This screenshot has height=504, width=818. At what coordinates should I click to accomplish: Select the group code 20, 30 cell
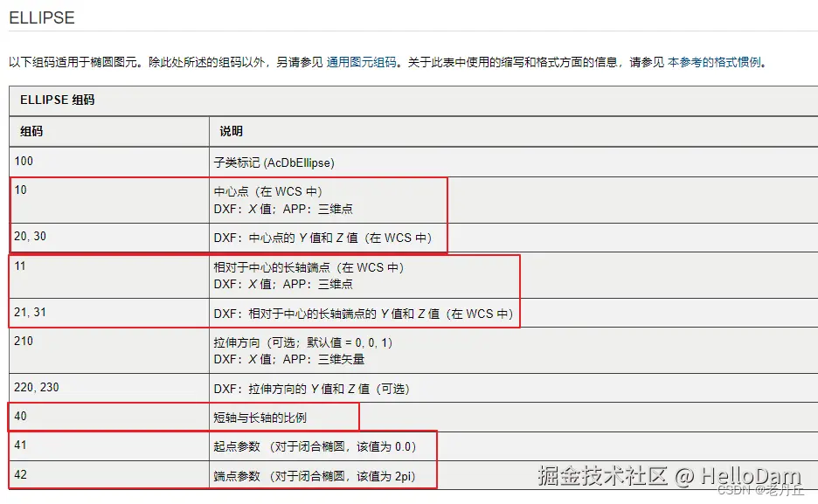coord(29,237)
